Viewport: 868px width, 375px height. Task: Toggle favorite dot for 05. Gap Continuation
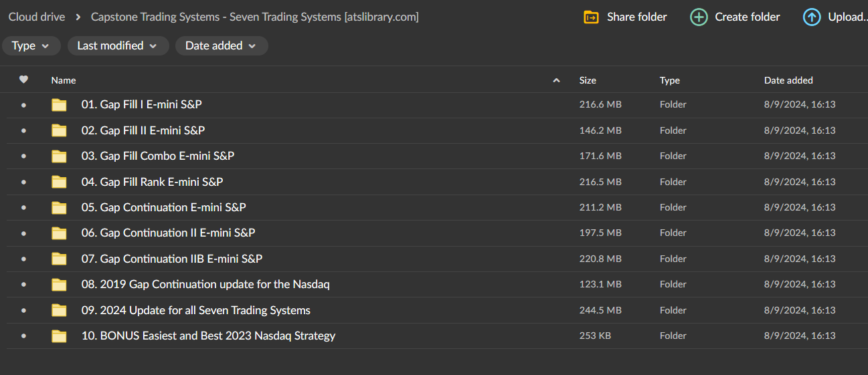click(24, 208)
